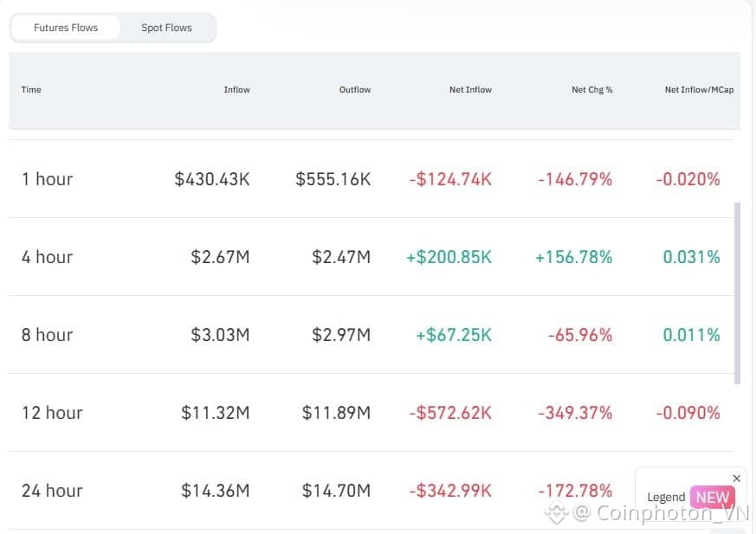Sort the table by the Inflow column
The height and width of the screenshot is (534, 756).
tap(236, 89)
